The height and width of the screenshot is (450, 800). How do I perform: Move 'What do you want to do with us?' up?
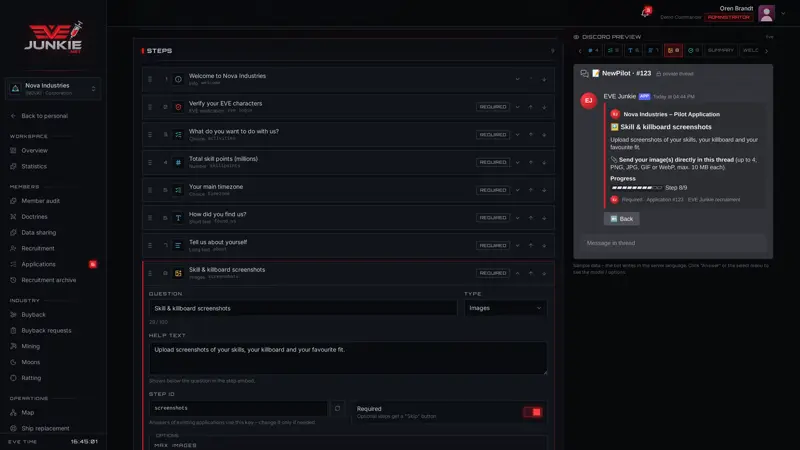(531, 135)
